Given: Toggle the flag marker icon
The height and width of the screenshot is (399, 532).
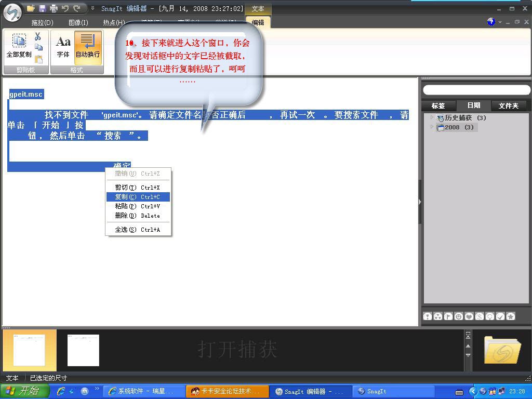Looking at the screenshot, I should pos(448,316).
